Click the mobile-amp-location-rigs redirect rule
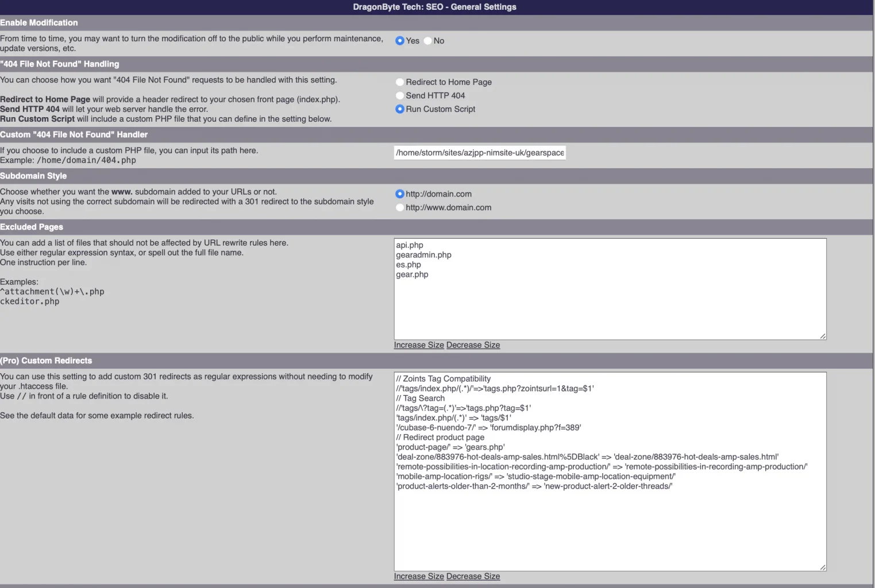 536,477
